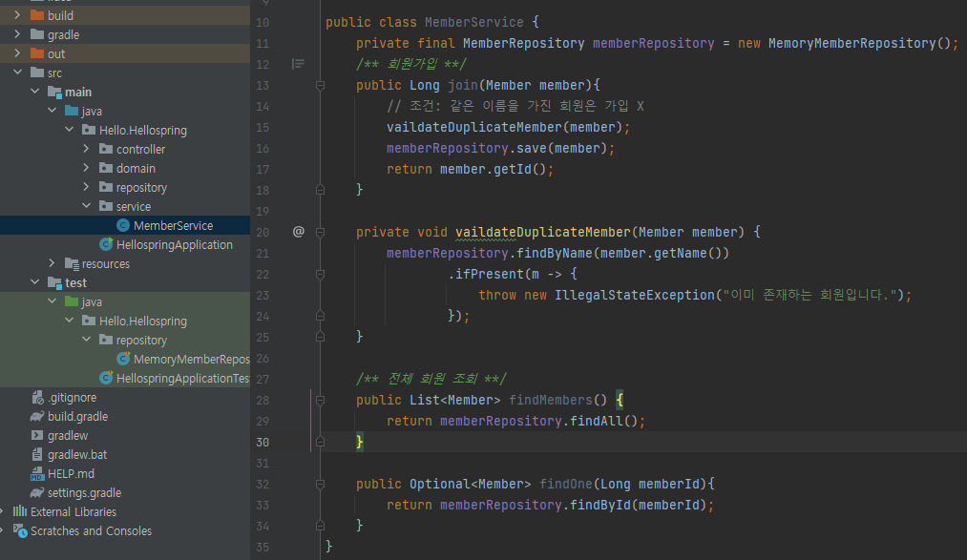This screenshot has width=967, height=560.
Task: Click the HellospringApplication class icon
Action: click(106, 244)
